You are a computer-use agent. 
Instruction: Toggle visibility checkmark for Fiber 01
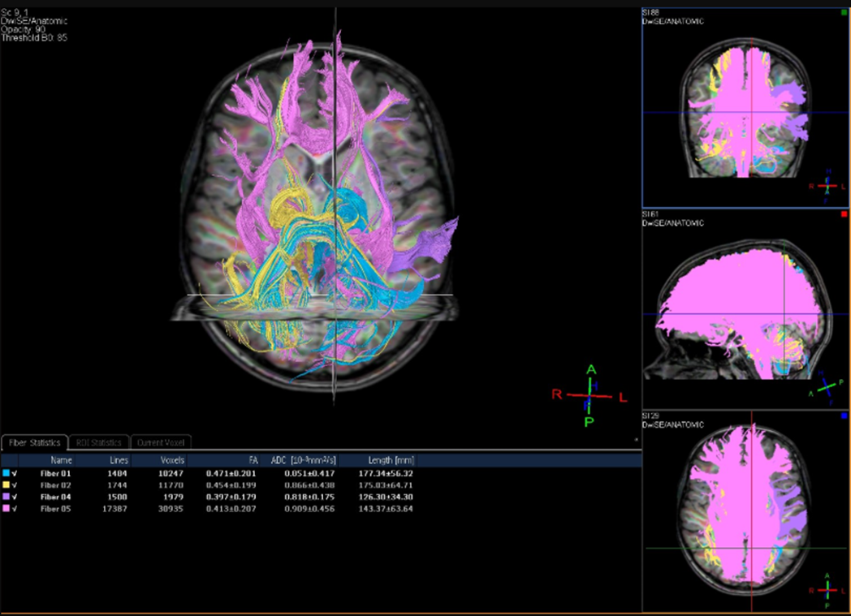15,472
